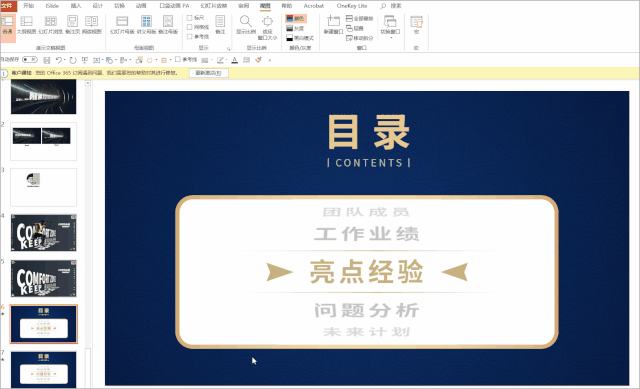Click the Redo icon
Image resolution: width=640 pixels, height=389 pixels.
click(73, 60)
